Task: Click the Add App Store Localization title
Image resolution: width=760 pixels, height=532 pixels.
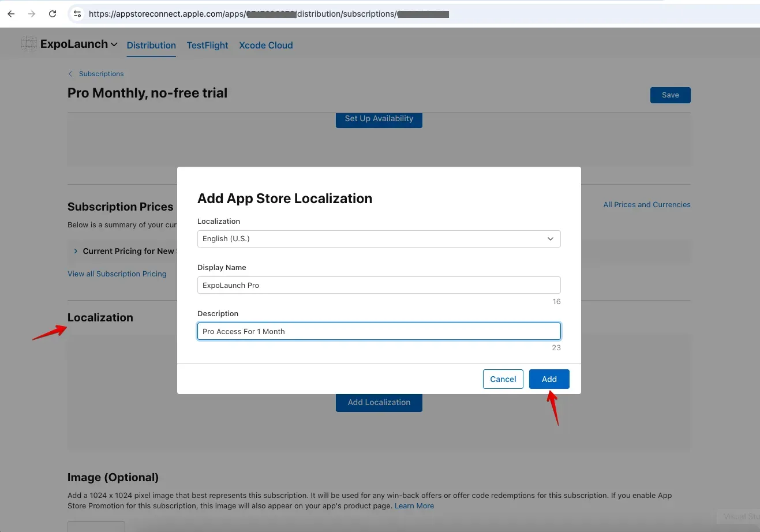Action: point(284,198)
